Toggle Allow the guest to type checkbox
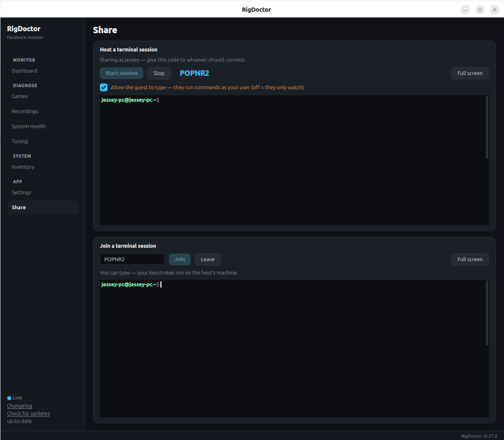 [x=104, y=87]
